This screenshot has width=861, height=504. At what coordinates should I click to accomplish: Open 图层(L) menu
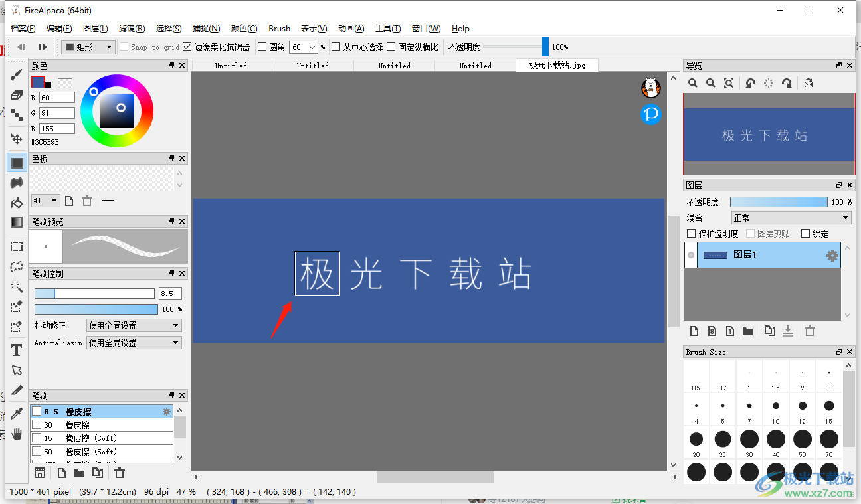click(x=96, y=29)
